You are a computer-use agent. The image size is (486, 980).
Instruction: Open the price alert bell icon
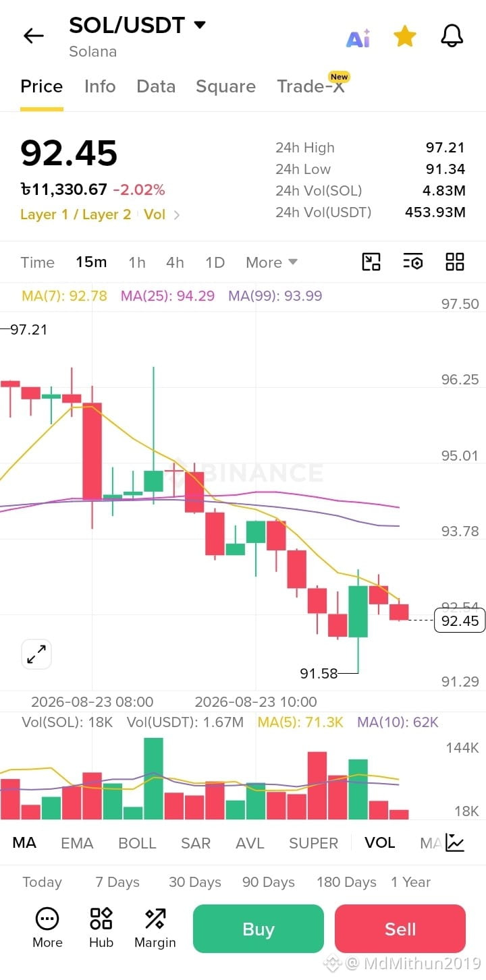(452, 36)
